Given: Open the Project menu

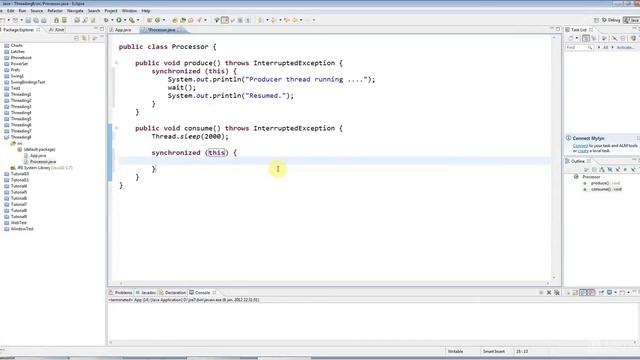Looking at the screenshot, I should (111, 11).
